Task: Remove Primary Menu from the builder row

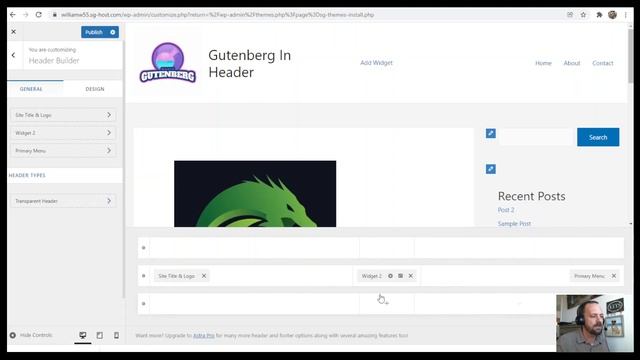Action: tap(613, 276)
